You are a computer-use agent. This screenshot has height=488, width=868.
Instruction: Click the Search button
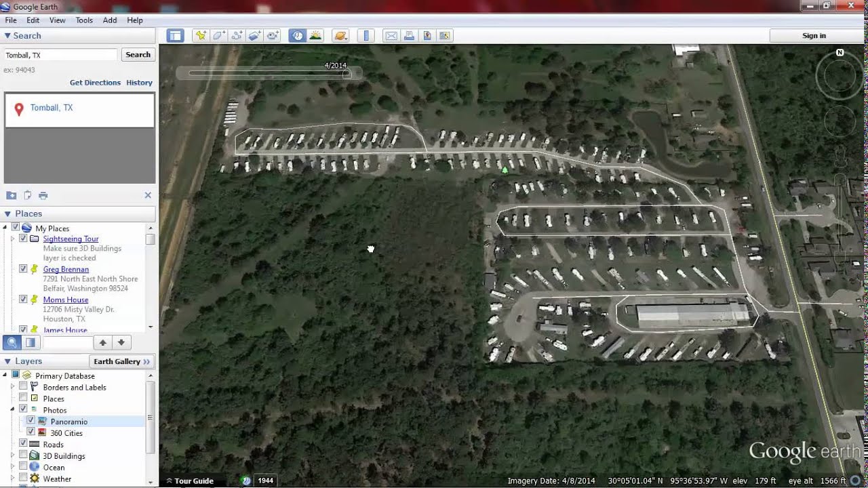coord(138,55)
